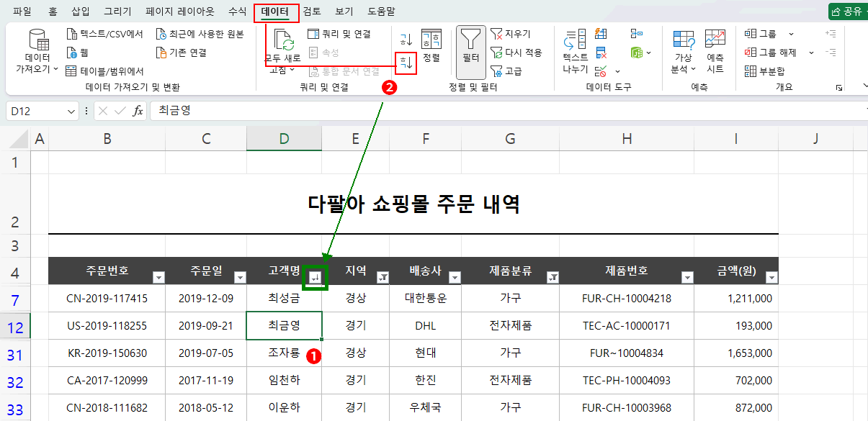This screenshot has height=421, width=868.
Task: Switch to the View (보기) tab
Action: (344, 12)
